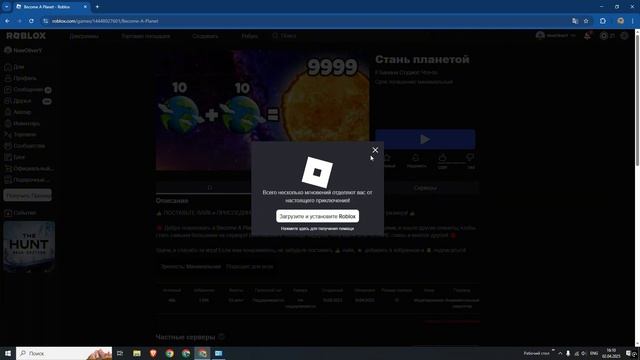Open the browser extensions puzzle icon

click(x=603, y=21)
